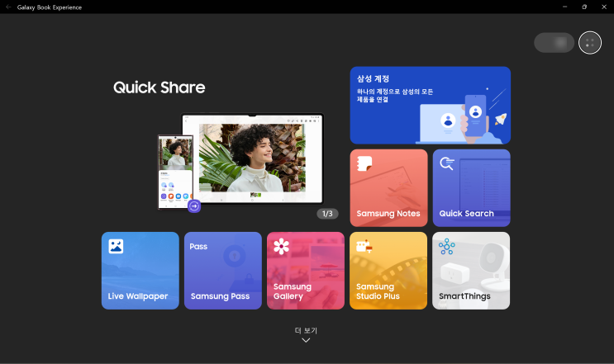
Task: Open the Live Wallpaper tile
Action: (140, 271)
